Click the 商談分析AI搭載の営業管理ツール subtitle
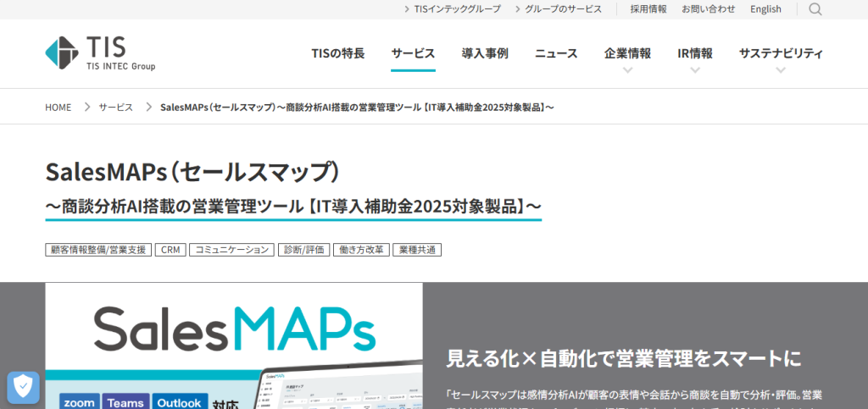The width and height of the screenshot is (868, 409). point(293,206)
